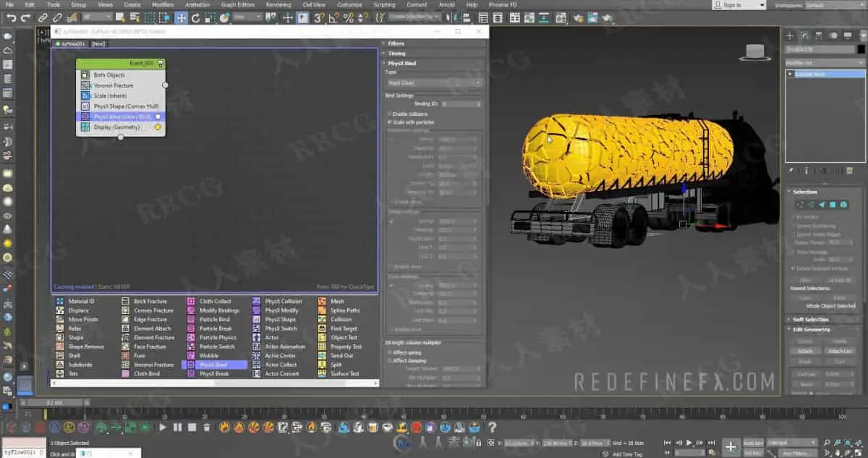Click the PhysX Break operator in the depot
This screenshot has width=868, height=458.
coord(207,374)
